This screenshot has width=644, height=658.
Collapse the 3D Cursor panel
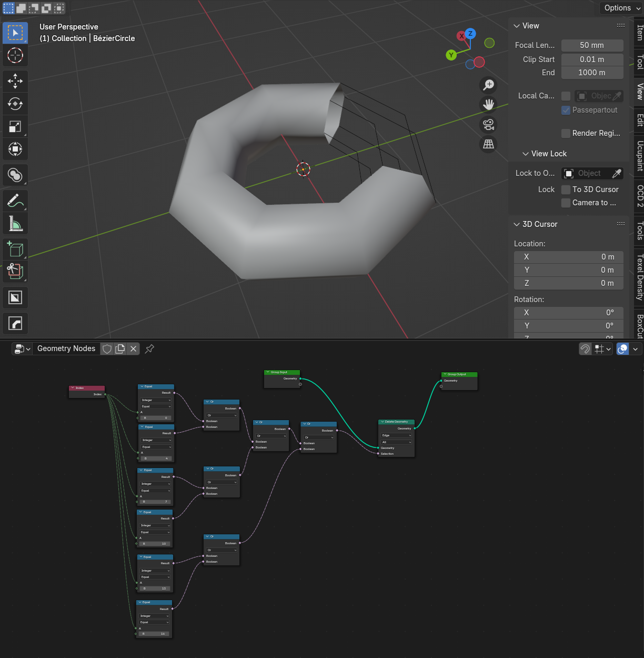coord(517,224)
